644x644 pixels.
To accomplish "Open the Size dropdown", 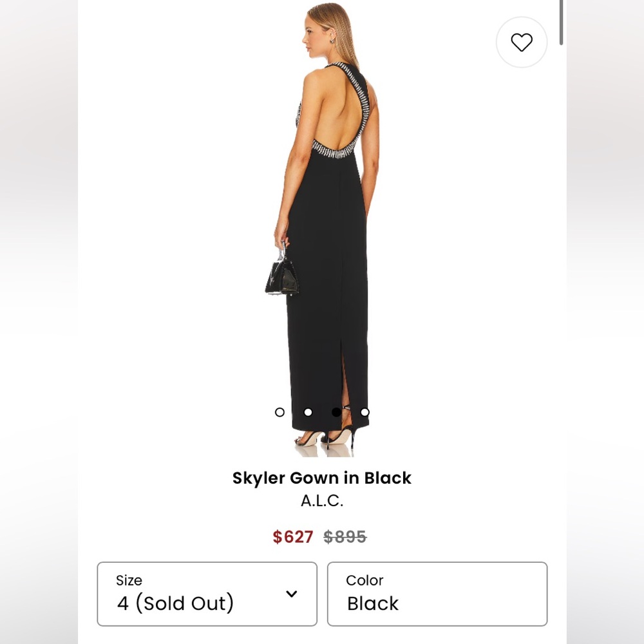I will pyautogui.click(x=207, y=594).
